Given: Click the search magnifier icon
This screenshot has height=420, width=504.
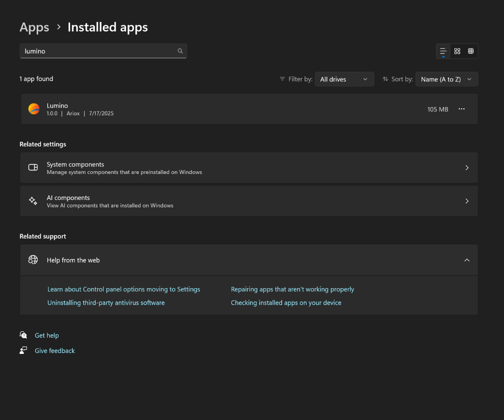Looking at the screenshot, I should tap(180, 51).
